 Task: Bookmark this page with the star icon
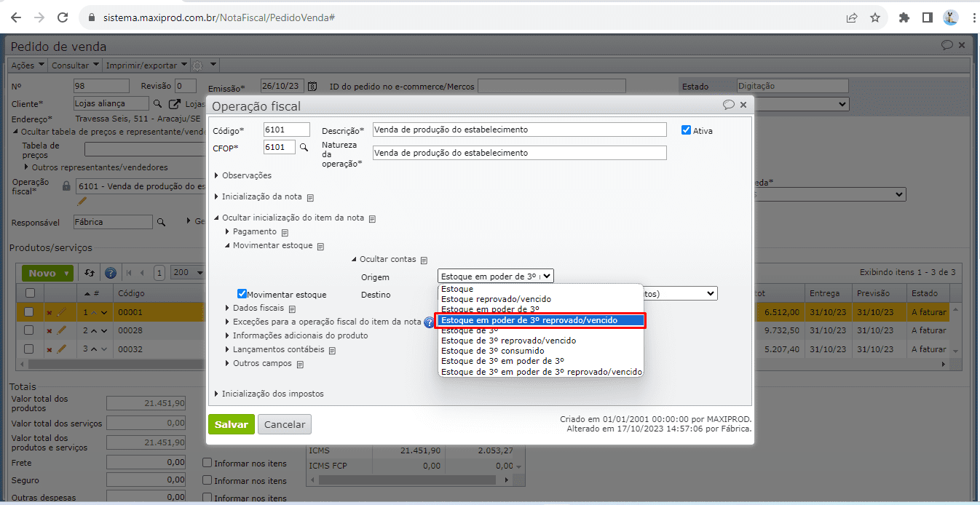(x=875, y=17)
